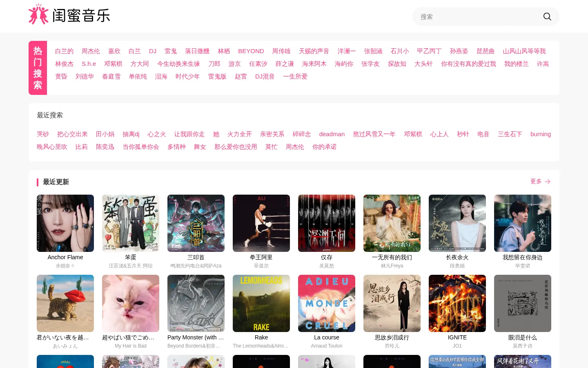Open the 一无所有的我们 album cover
Image resolution: width=588 pixels, height=368 pixels.
pyautogui.click(x=392, y=223)
